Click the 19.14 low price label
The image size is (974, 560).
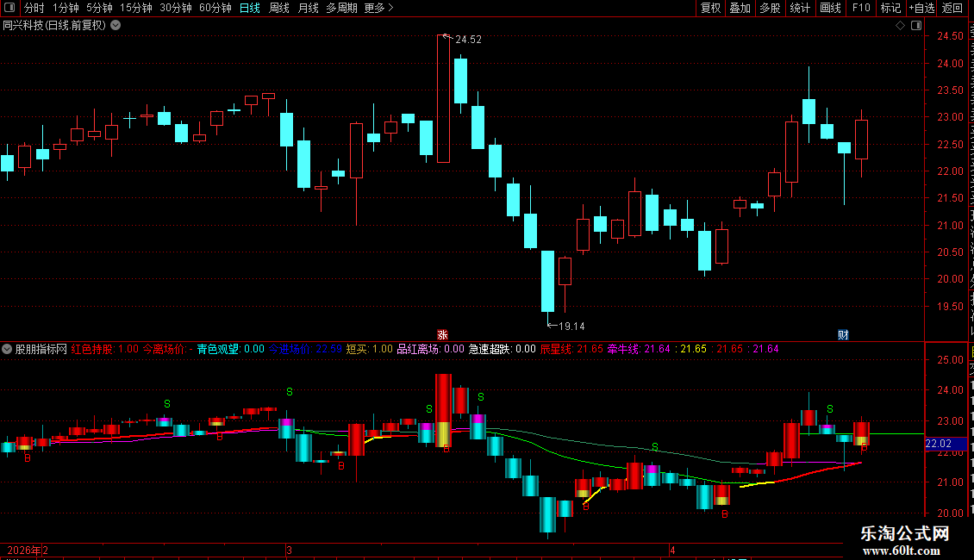click(571, 327)
